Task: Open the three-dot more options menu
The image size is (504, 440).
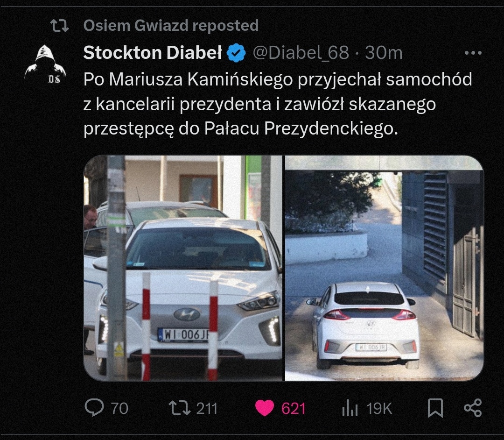Action: tap(473, 53)
